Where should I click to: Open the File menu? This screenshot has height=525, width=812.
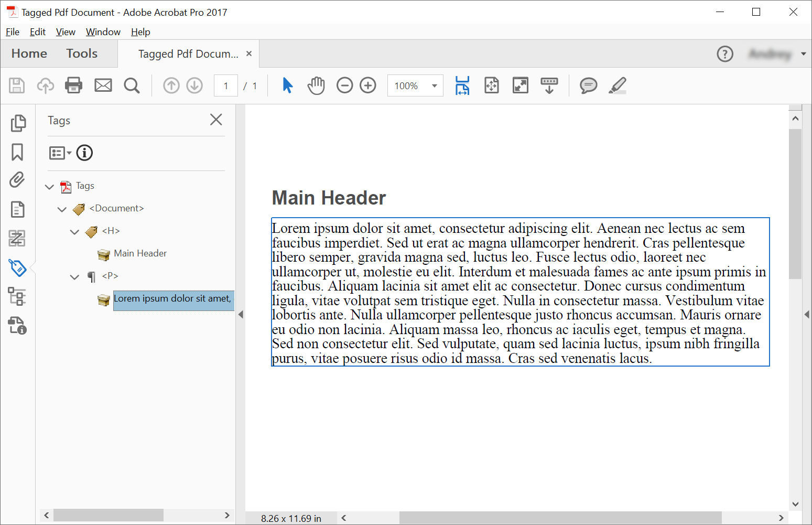pyautogui.click(x=13, y=32)
